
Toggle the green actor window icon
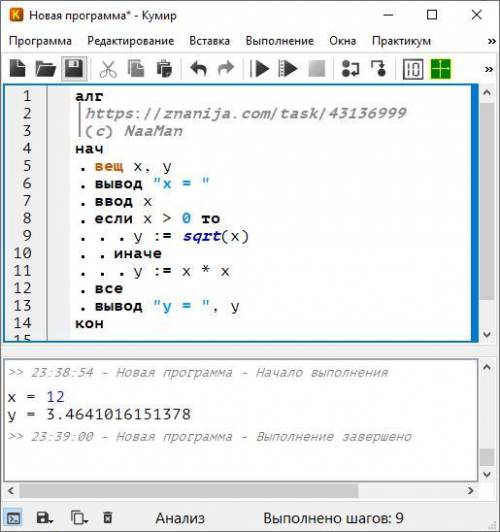pos(440,69)
